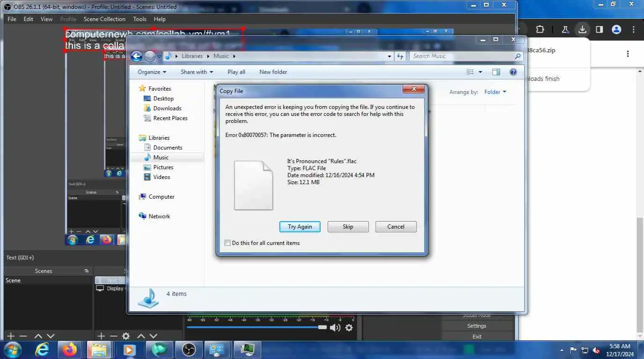Open Chrome extensions puzzle icon

pos(540,29)
